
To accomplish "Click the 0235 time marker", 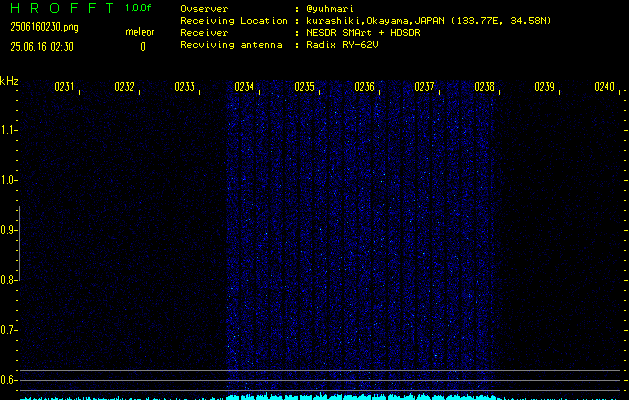I will point(304,87).
